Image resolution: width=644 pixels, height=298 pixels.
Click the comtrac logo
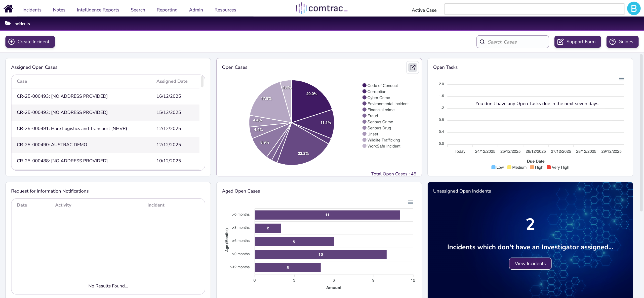[322, 9]
